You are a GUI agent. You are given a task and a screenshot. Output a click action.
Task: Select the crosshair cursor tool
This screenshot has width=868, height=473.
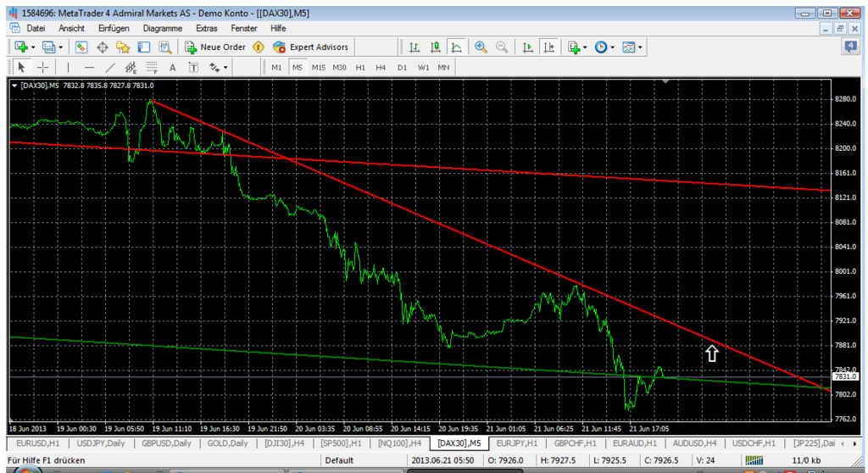[42, 68]
